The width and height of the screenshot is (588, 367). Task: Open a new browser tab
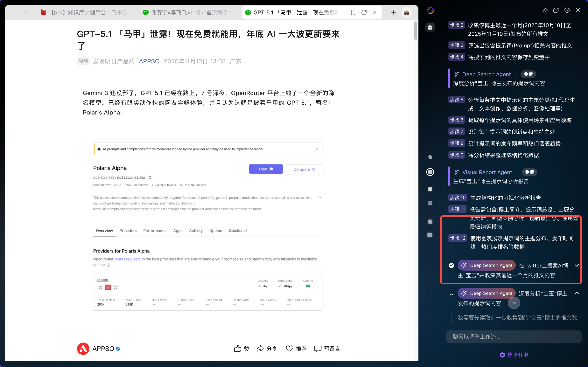394,12
